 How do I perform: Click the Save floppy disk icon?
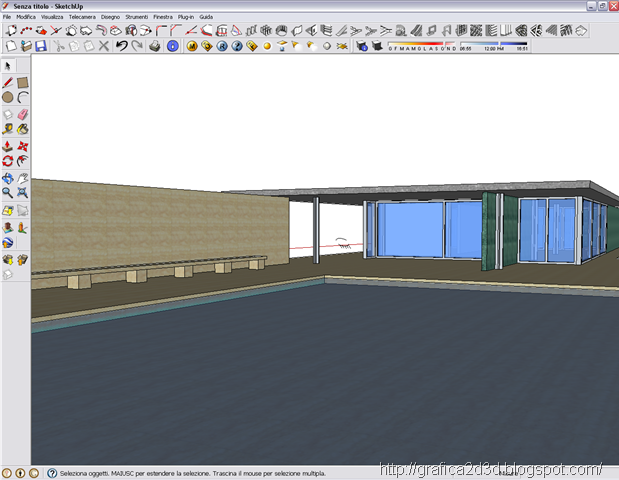coord(41,46)
